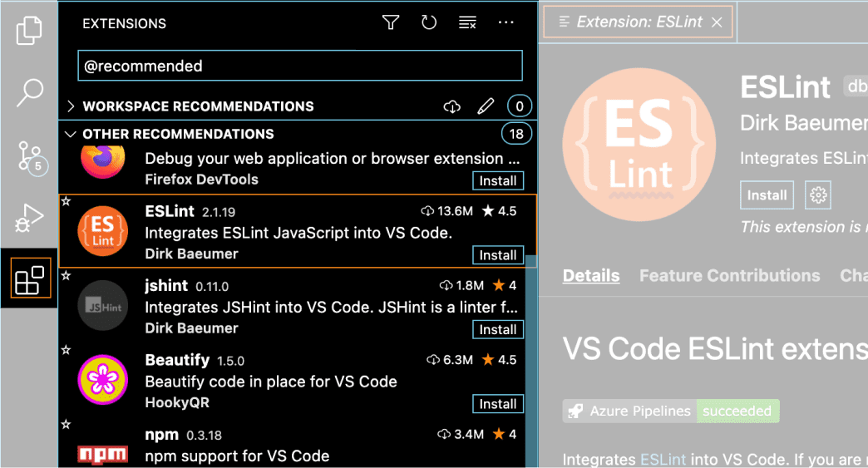Screen dimensions: 868x468
Task: Install all workspace recommendations cloud icon
Action: [x=452, y=106]
